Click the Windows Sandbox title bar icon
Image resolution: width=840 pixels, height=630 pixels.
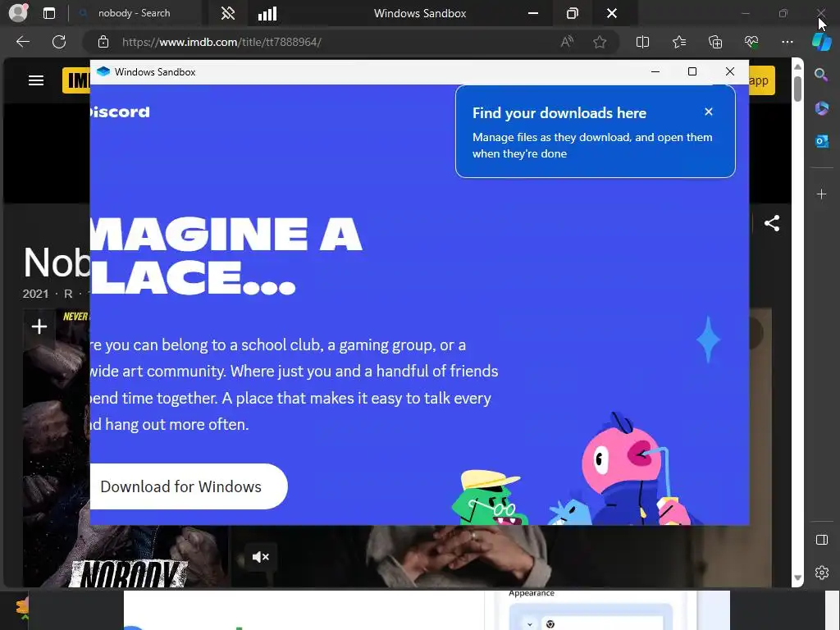tap(103, 71)
